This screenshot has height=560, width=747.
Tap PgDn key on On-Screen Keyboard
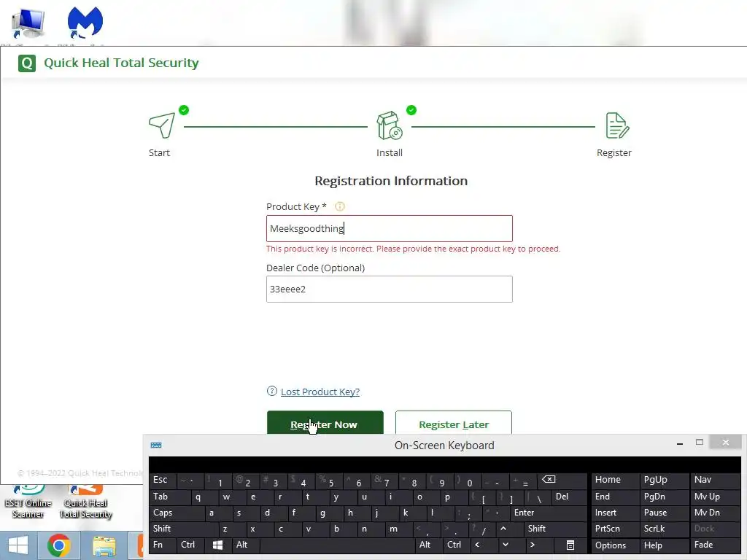(664, 497)
